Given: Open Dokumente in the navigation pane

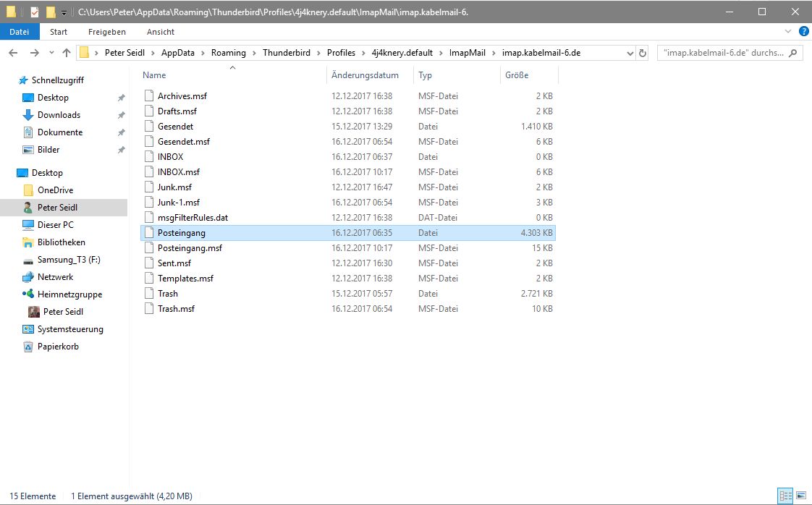Looking at the screenshot, I should click(x=59, y=132).
